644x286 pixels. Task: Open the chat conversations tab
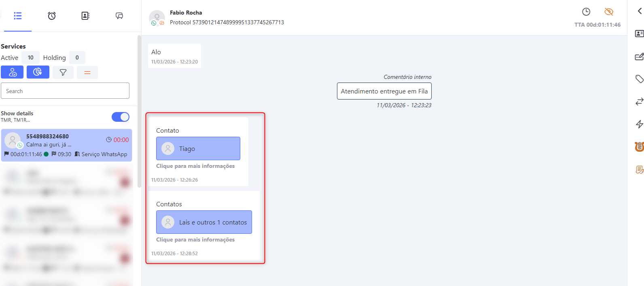tap(119, 16)
